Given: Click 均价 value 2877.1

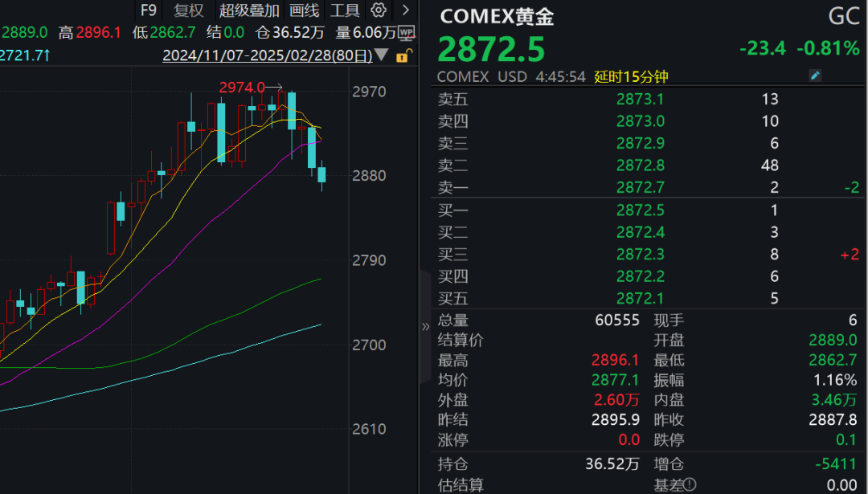Looking at the screenshot, I should point(615,380).
